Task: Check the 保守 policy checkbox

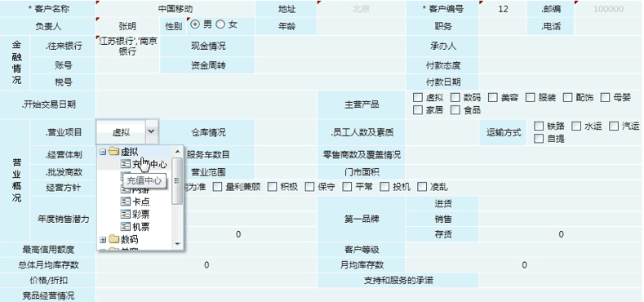Action: click(309, 187)
